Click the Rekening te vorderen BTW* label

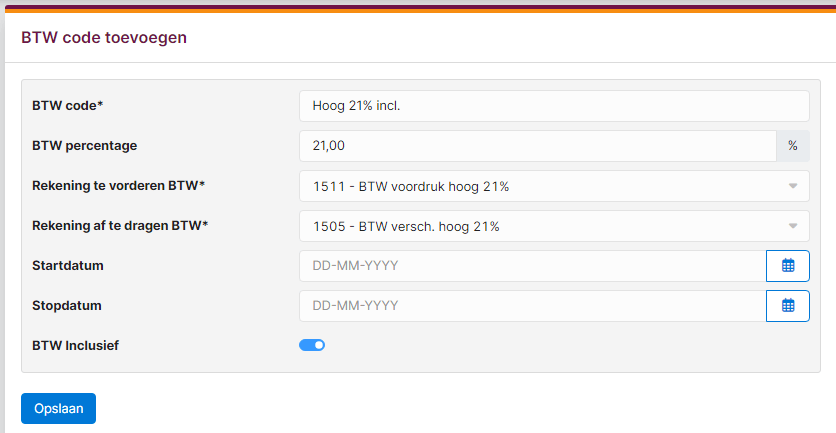pyautogui.click(x=118, y=186)
